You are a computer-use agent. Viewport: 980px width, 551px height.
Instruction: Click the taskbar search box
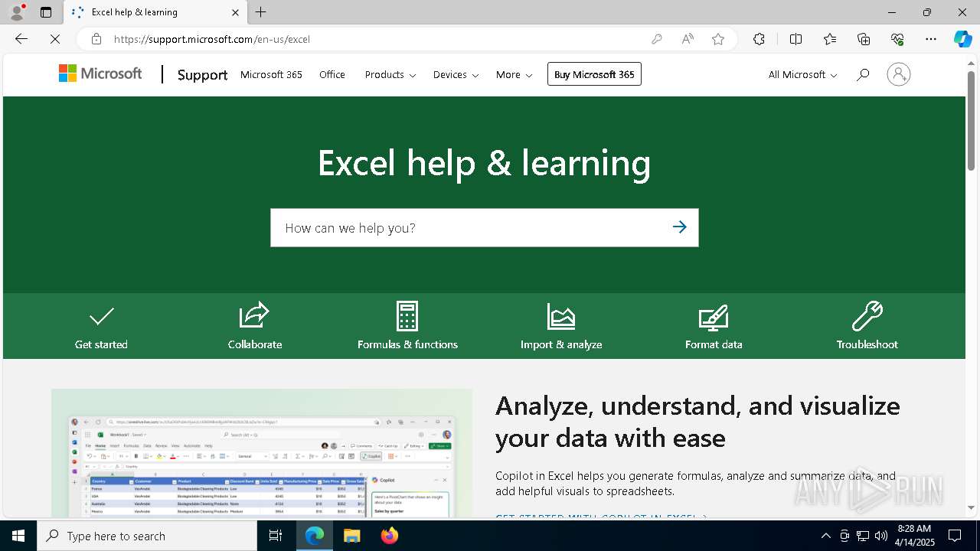click(147, 536)
